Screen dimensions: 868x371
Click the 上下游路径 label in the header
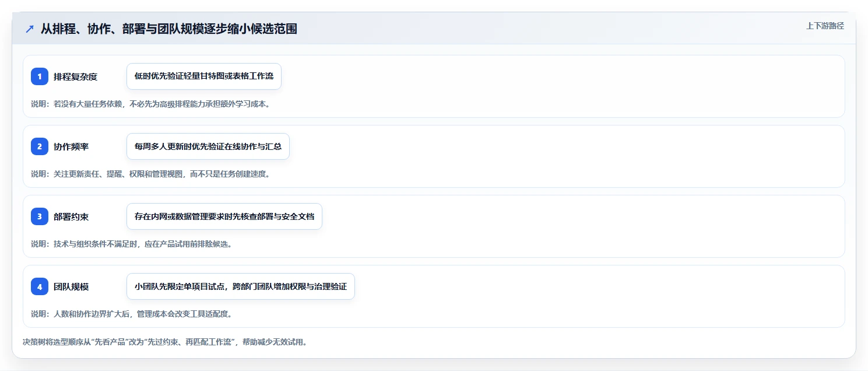[x=825, y=26]
